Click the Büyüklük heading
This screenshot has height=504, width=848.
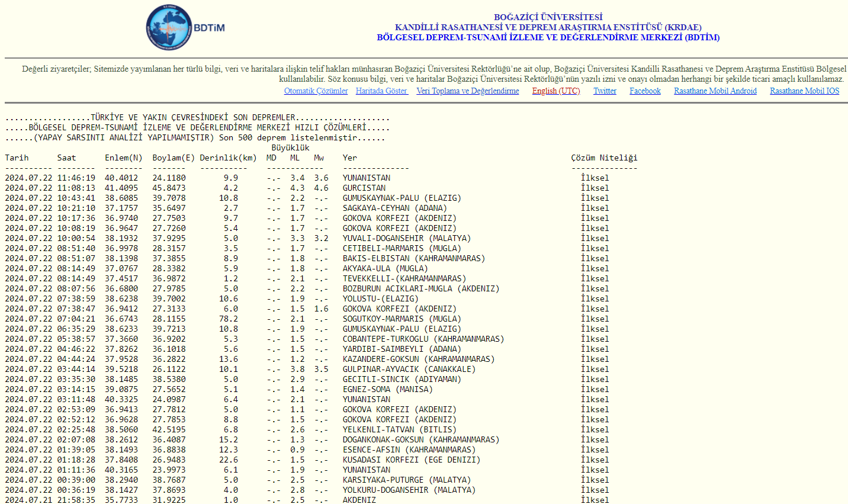point(290,147)
